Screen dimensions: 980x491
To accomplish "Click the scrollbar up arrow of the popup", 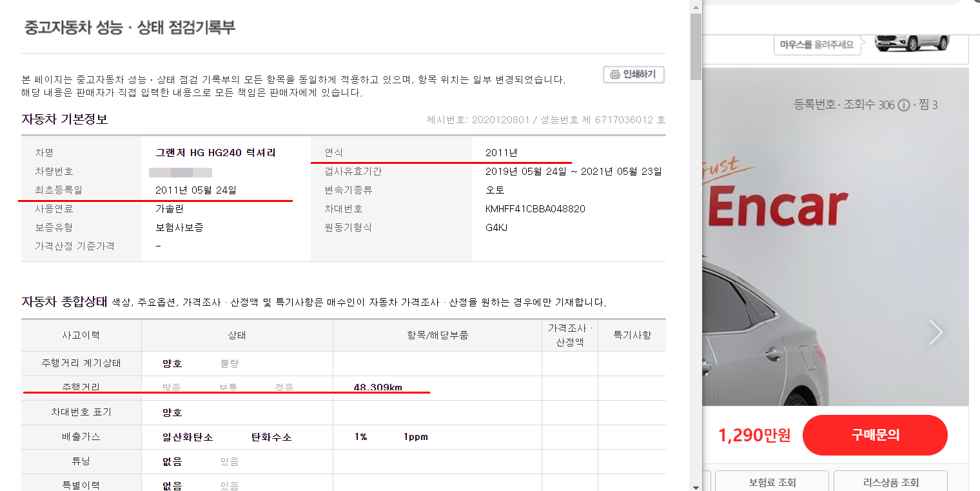I will [695, 6].
